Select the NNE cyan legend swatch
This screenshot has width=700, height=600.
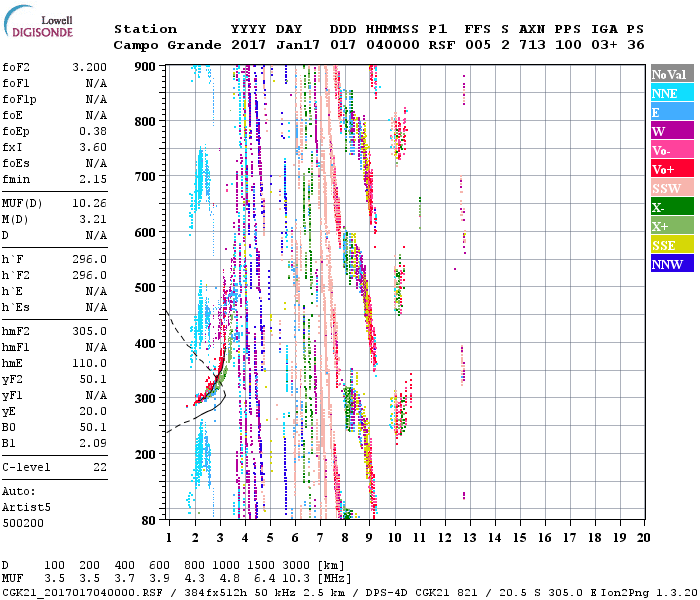(x=671, y=93)
